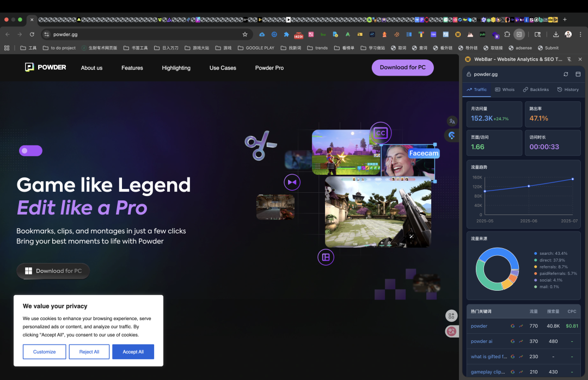Open the Apps grid in bookmarks bar
This screenshot has width=588, height=380.
click(7, 48)
